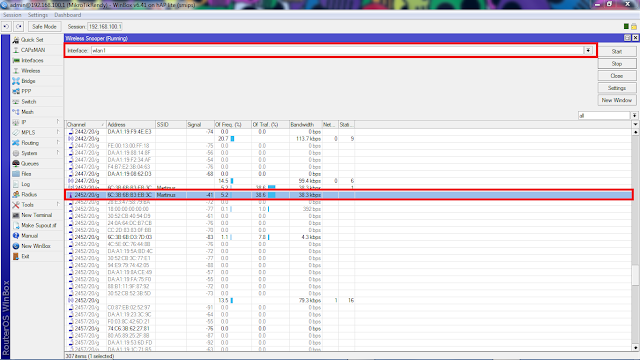Click Stop button in Snooper
This screenshot has height=360, width=640.
coord(617,64)
